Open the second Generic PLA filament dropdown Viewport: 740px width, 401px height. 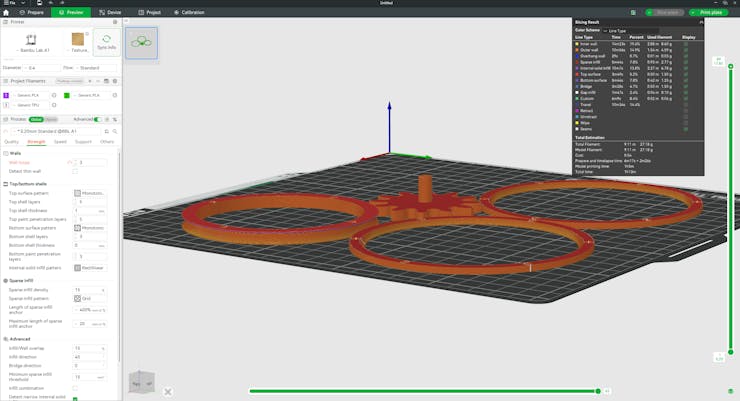coord(91,95)
